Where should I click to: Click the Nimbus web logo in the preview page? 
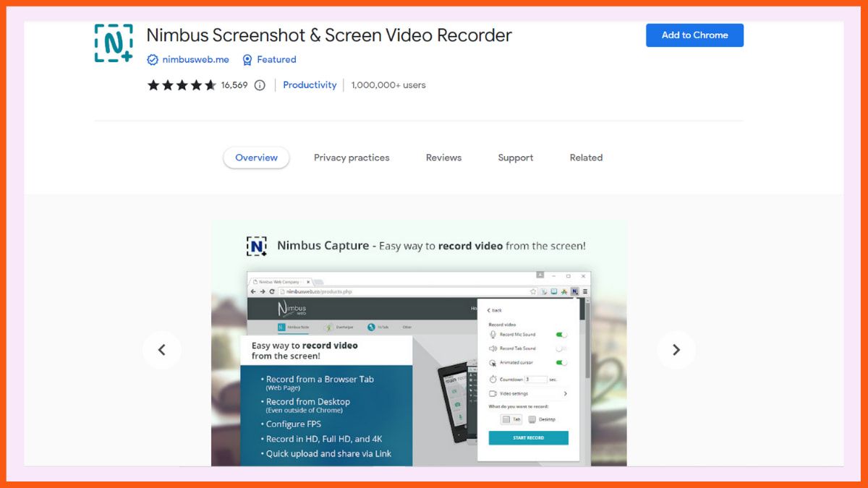pos(293,309)
